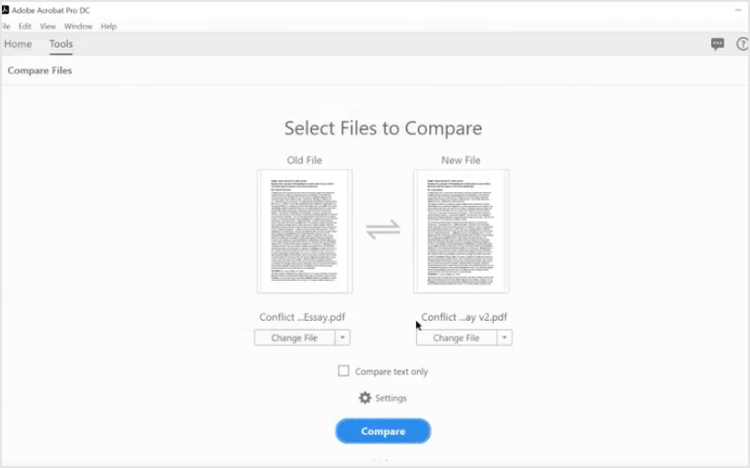
Task: Click the Adobe Acrobat logo in title bar
Action: [5, 10]
